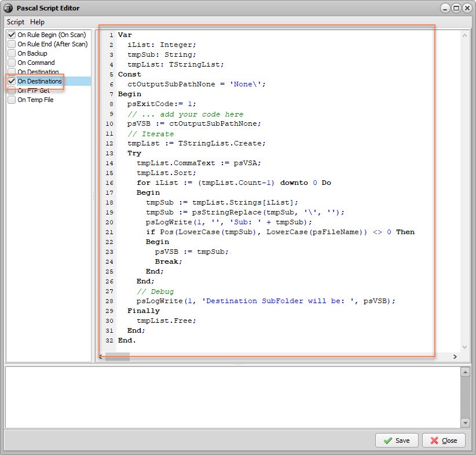
Task: Select the On FTP Get list entry
Action: click(35, 90)
